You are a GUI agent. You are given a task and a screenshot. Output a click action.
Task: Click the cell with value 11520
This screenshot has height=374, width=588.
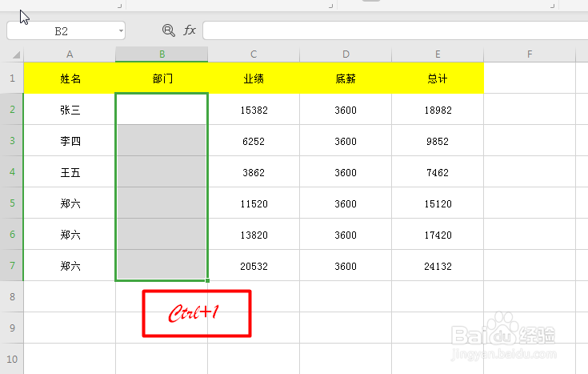point(254,203)
